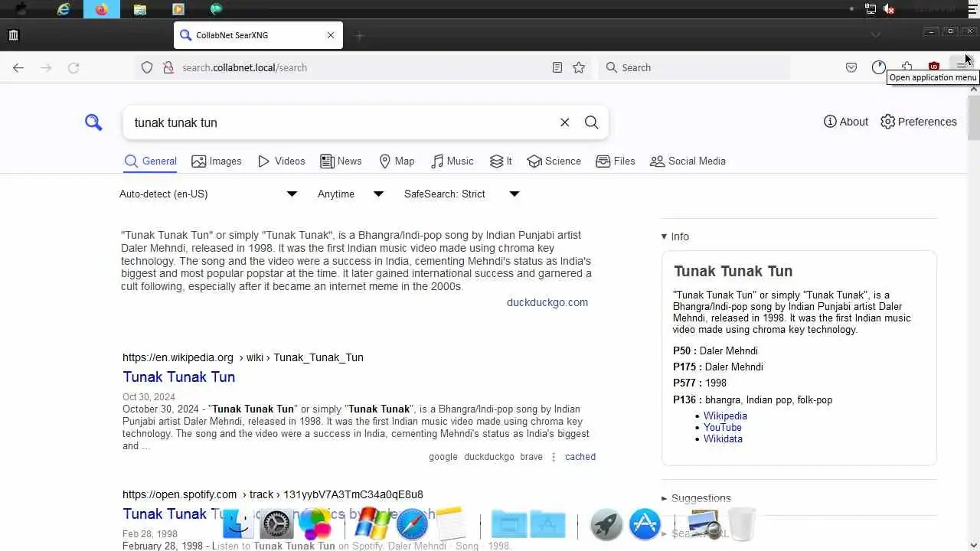Close the CollabNet SearXNG tab
Screen dimensions: 980x551
point(331,35)
